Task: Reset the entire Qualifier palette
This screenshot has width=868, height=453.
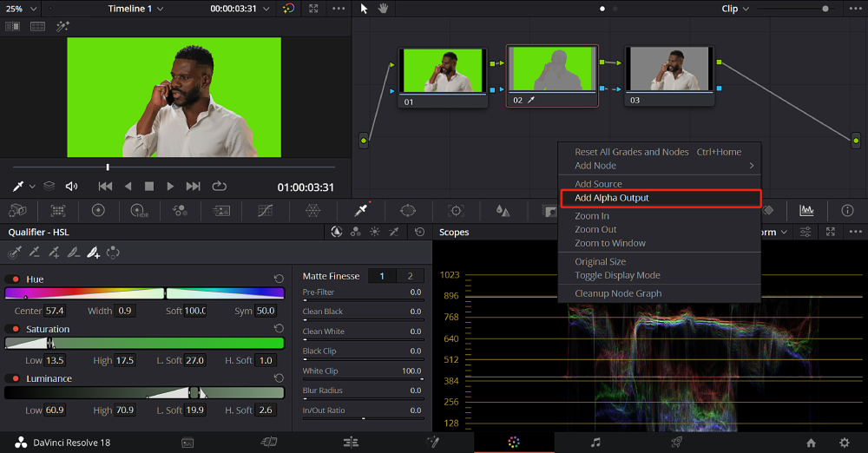Action: 419,232
